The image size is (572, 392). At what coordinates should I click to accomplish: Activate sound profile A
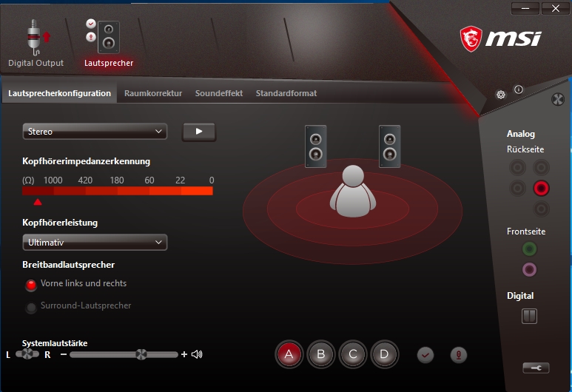coord(289,354)
